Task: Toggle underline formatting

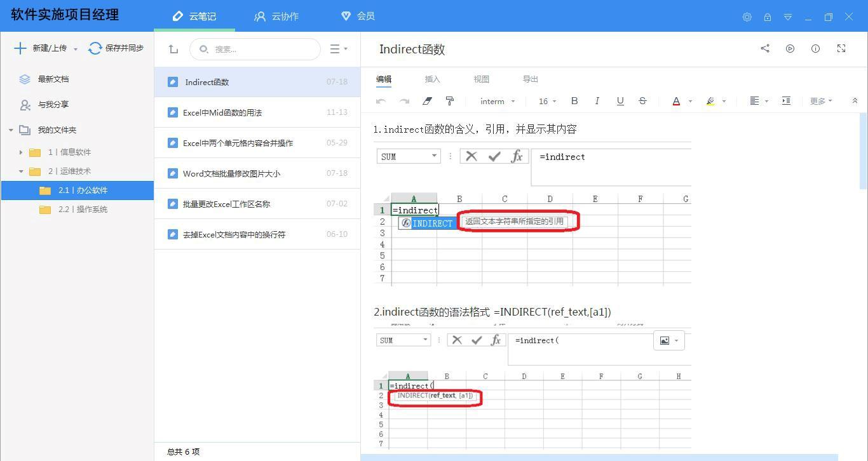Action: 620,101
